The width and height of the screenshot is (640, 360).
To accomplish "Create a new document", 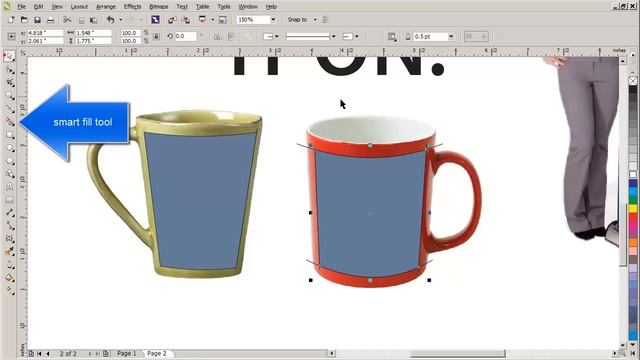I will 11,20.
